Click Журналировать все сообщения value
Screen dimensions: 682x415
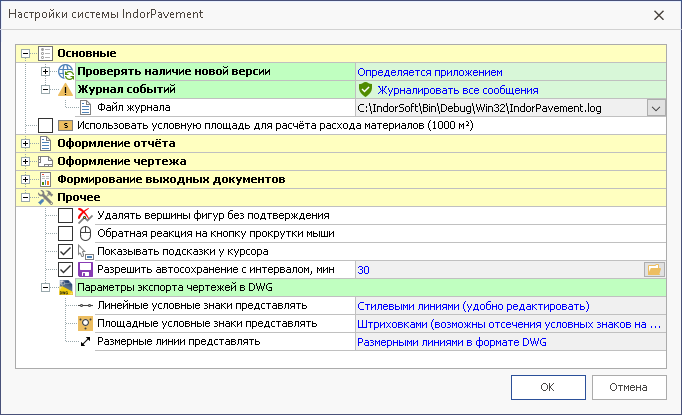[x=458, y=90]
